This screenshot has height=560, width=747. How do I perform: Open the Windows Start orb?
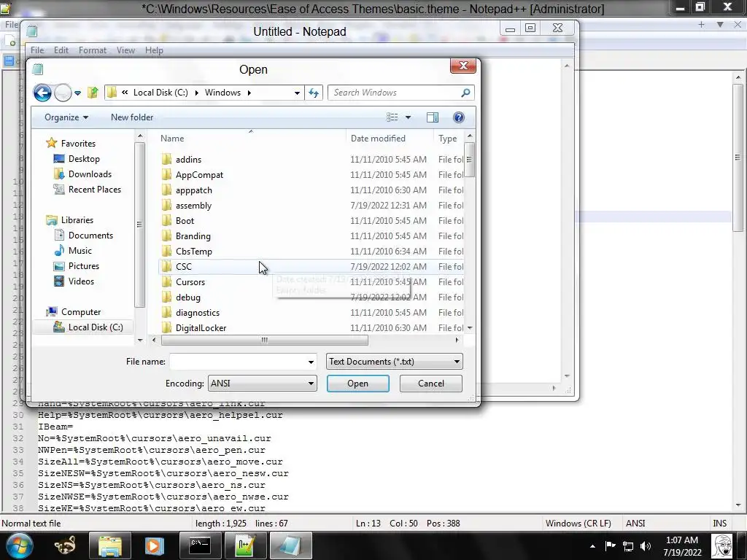(18, 545)
